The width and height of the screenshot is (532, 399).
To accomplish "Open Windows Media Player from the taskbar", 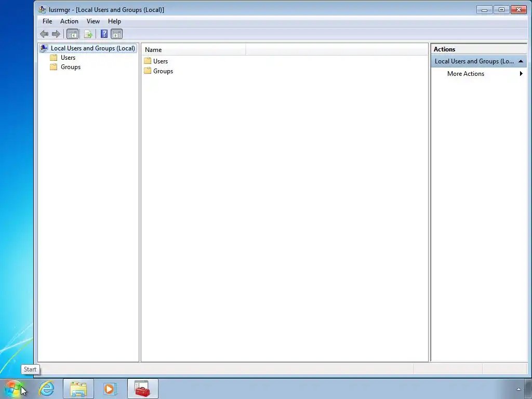I will click(x=110, y=389).
